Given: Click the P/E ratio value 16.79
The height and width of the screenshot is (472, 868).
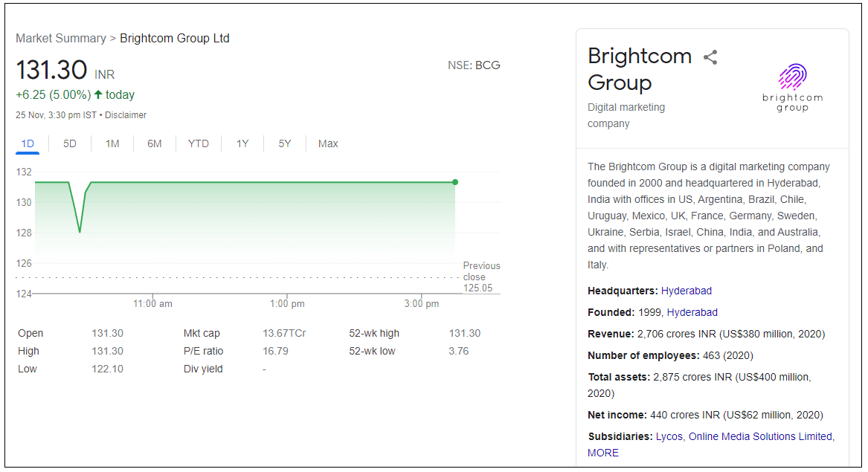Looking at the screenshot, I should coord(275,352).
